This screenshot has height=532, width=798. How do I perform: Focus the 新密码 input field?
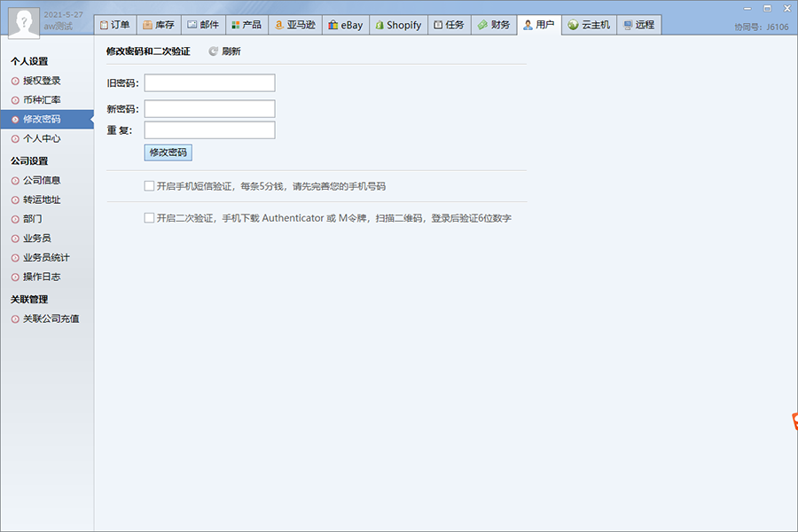tap(209, 109)
